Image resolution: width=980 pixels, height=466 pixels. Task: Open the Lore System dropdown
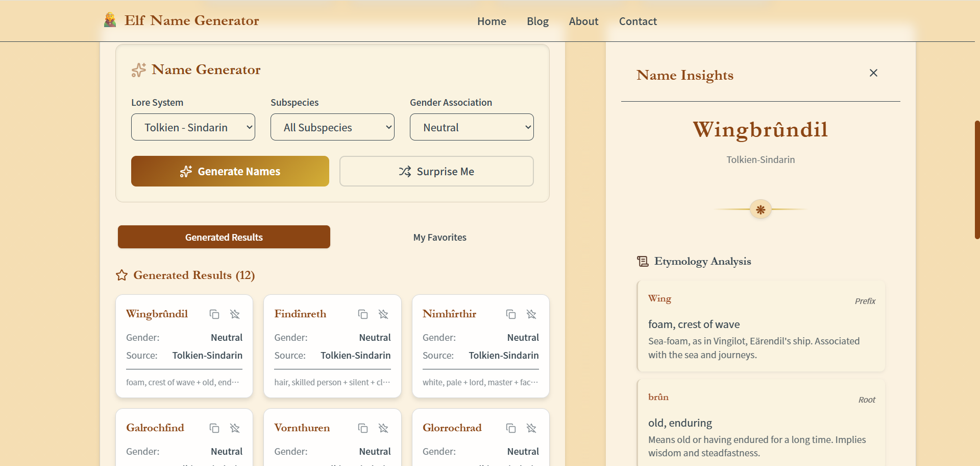[193, 127]
